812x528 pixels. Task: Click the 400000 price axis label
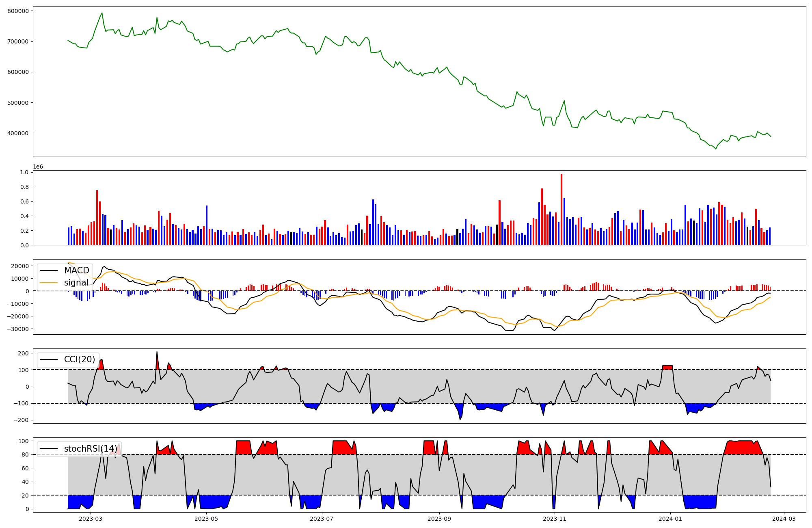pos(18,133)
